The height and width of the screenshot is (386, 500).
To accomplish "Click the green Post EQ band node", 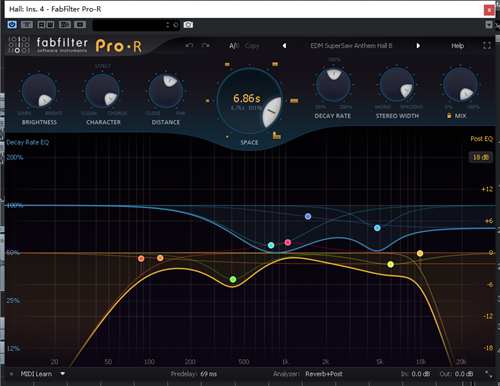I will (233, 279).
